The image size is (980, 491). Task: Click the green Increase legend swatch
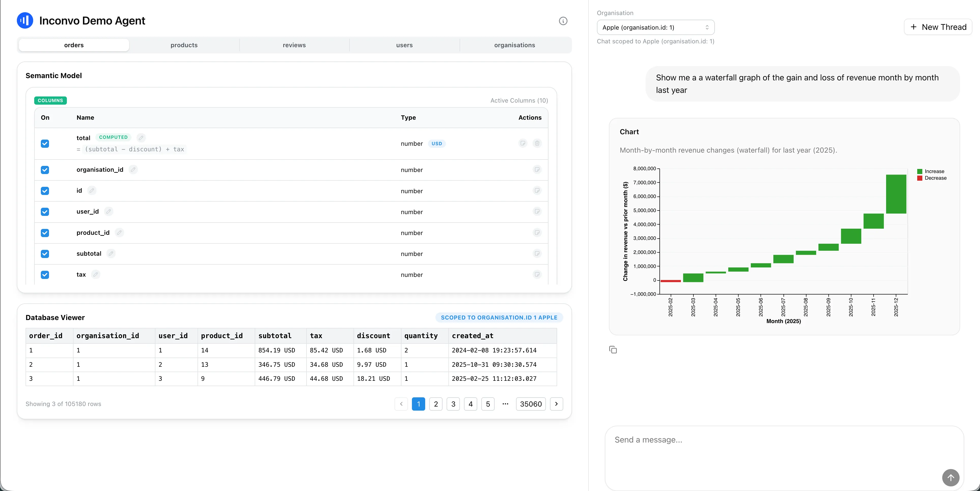click(x=920, y=171)
